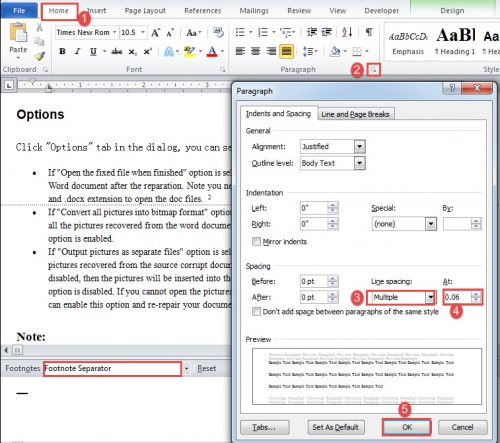
Task: Apply Subscript formatting
Action: [132, 52]
